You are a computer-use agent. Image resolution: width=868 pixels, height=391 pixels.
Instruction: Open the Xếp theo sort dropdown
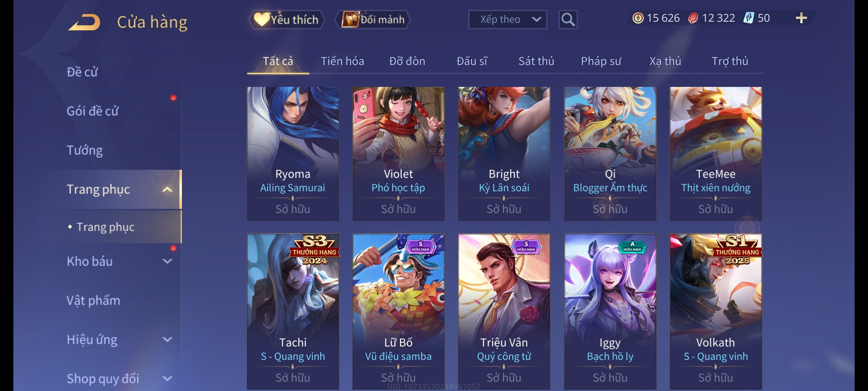(x=507, y=20)
